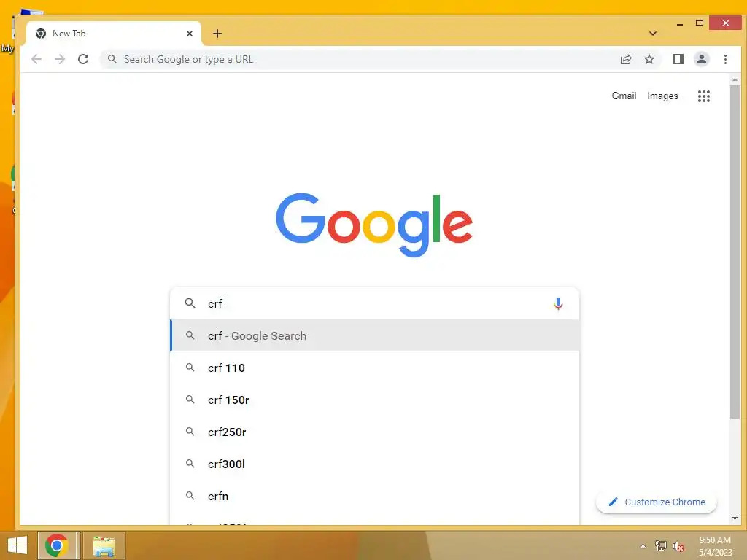Screen dimensions: 747x560
Task: Open the profile avatar menu
Action: point(701,59)
